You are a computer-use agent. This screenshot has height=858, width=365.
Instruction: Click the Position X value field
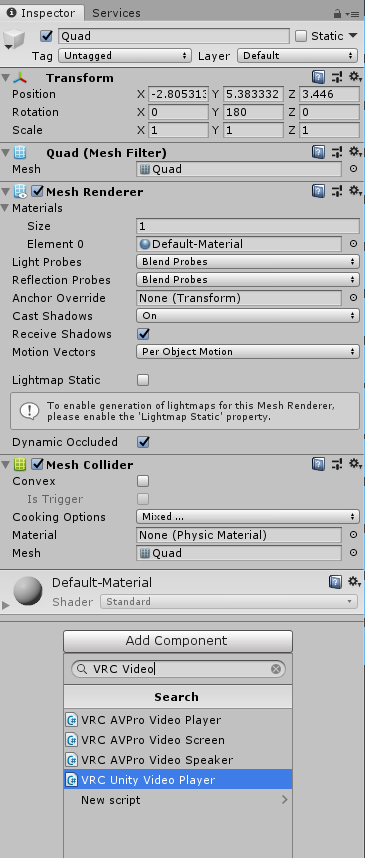[178, 94]
